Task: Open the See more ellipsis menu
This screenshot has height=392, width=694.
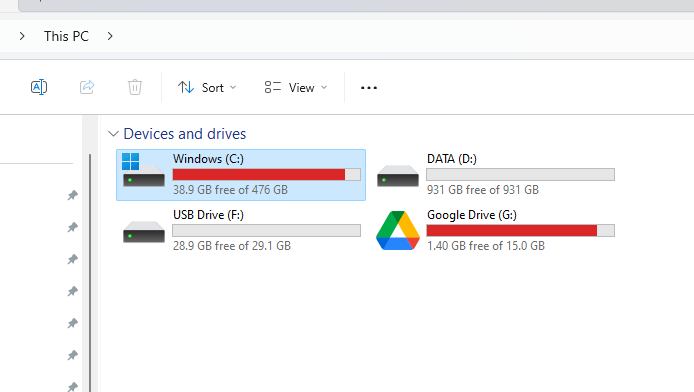Action: pyautogui.click(x=369, y=88)
